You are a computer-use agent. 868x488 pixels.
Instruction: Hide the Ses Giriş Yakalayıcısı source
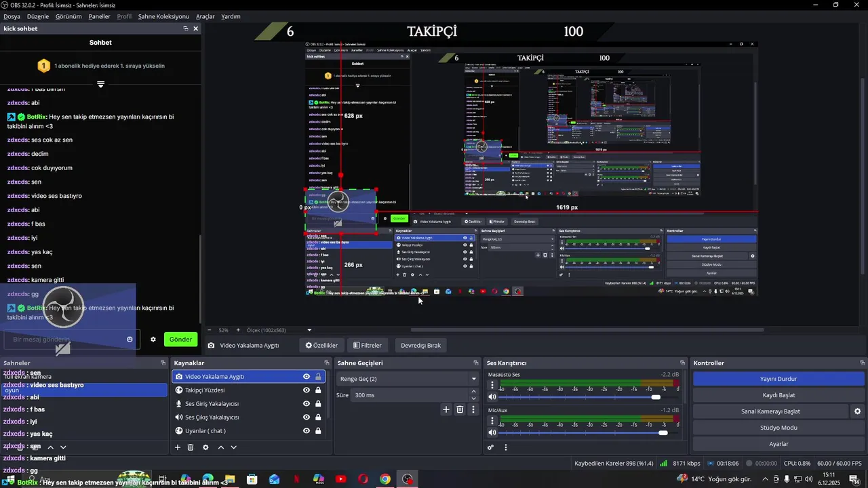(x=307, y=404)
